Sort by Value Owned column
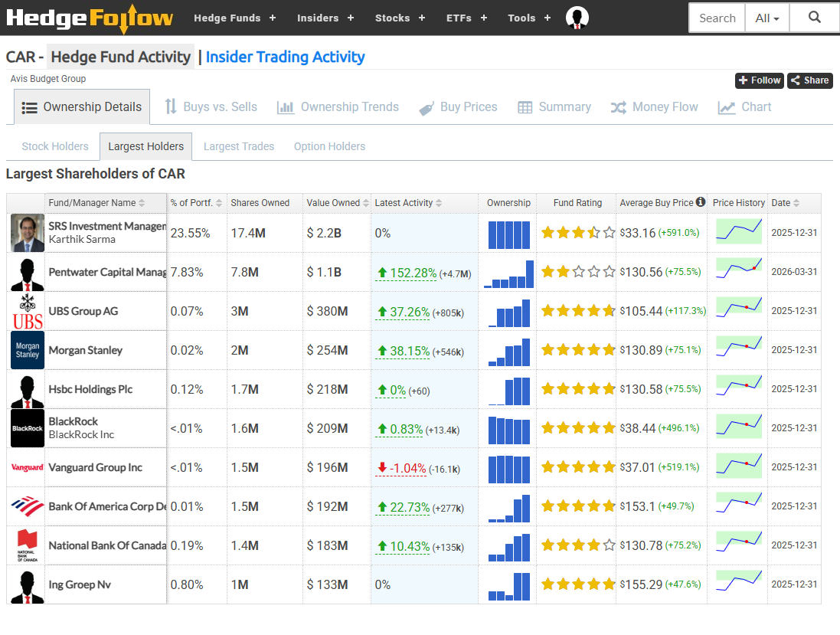The image size is (840, 635). click(337, 203)
